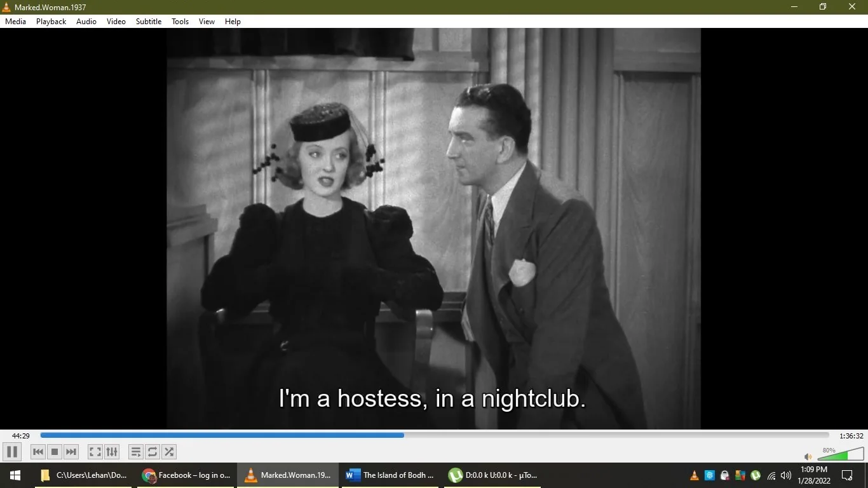Mute audio with the speaker icon
This screenshot has width=868, height=488.
pos(808,456)
